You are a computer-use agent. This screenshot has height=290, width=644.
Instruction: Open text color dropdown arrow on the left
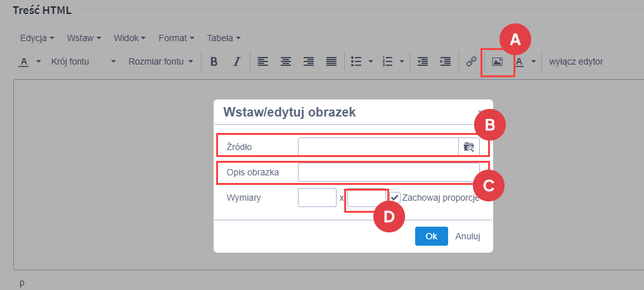click(39, 62)
